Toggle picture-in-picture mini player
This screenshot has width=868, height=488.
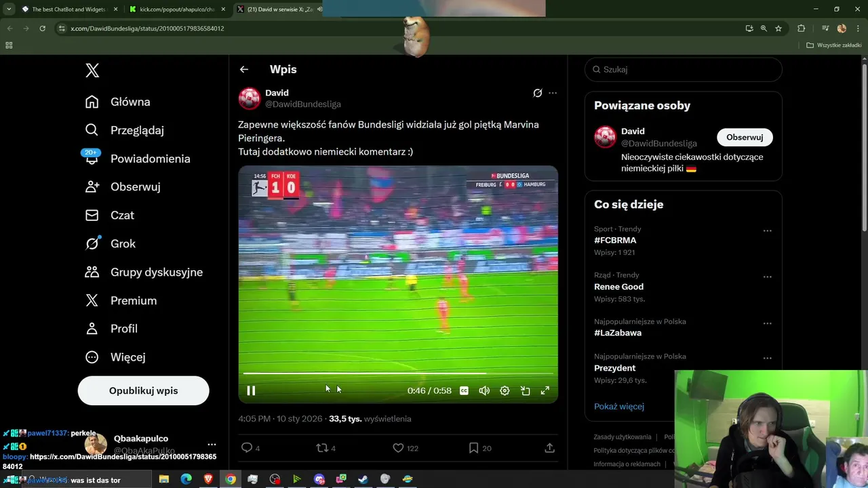point(525,390)
